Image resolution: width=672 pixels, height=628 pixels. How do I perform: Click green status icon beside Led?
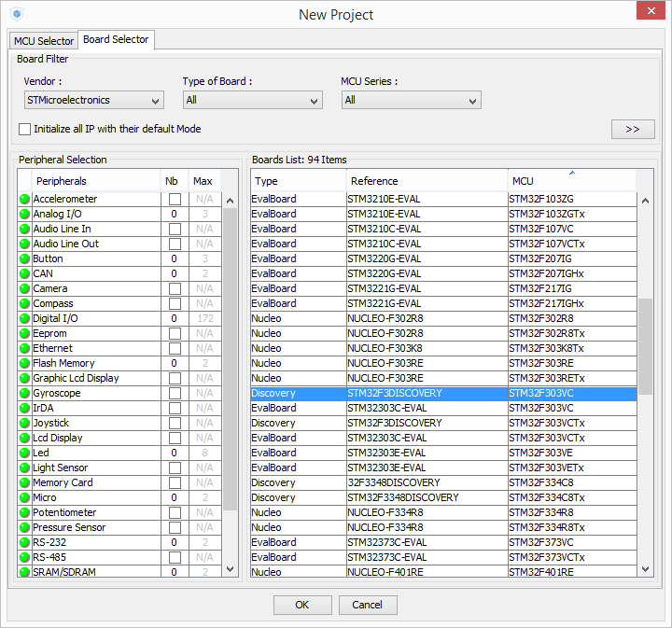tap(25, 454)
